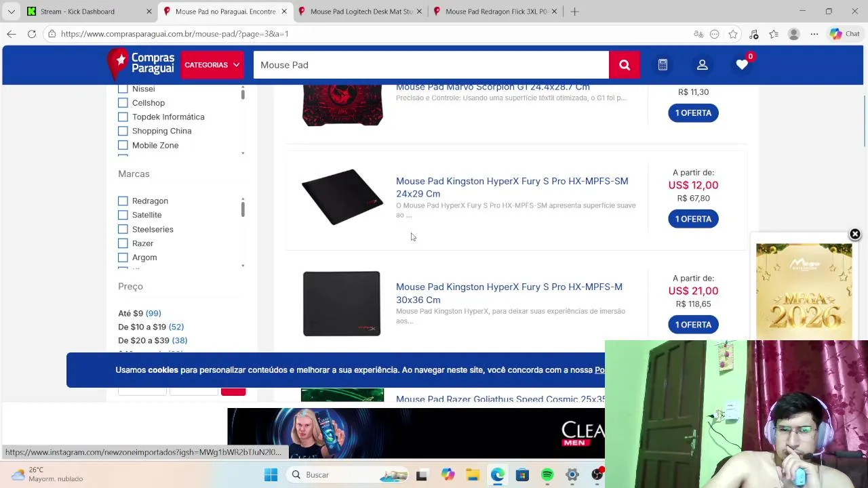Expand the CATEGORIAS dropdown

(212, 65)
